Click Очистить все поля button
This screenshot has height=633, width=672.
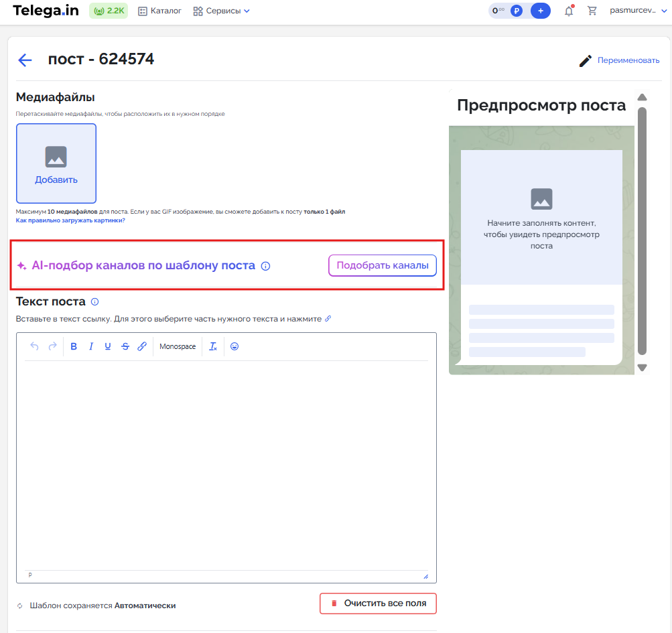(x=378, y=604)
